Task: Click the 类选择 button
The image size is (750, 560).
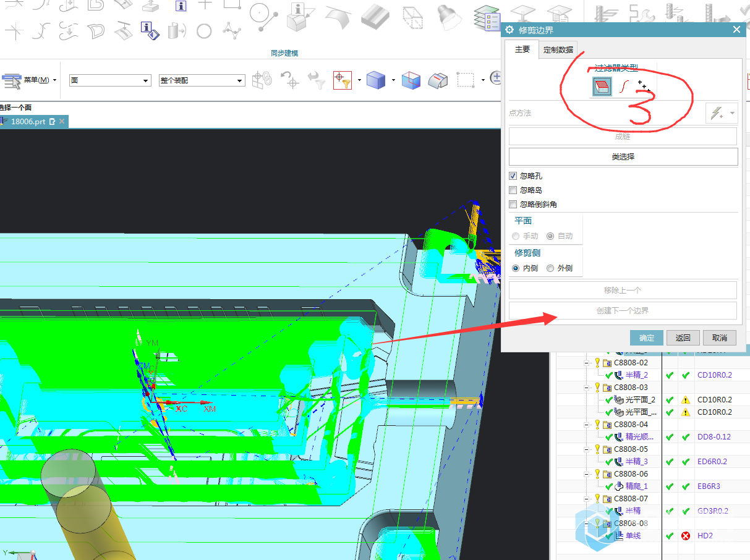Action: point(623,157)
